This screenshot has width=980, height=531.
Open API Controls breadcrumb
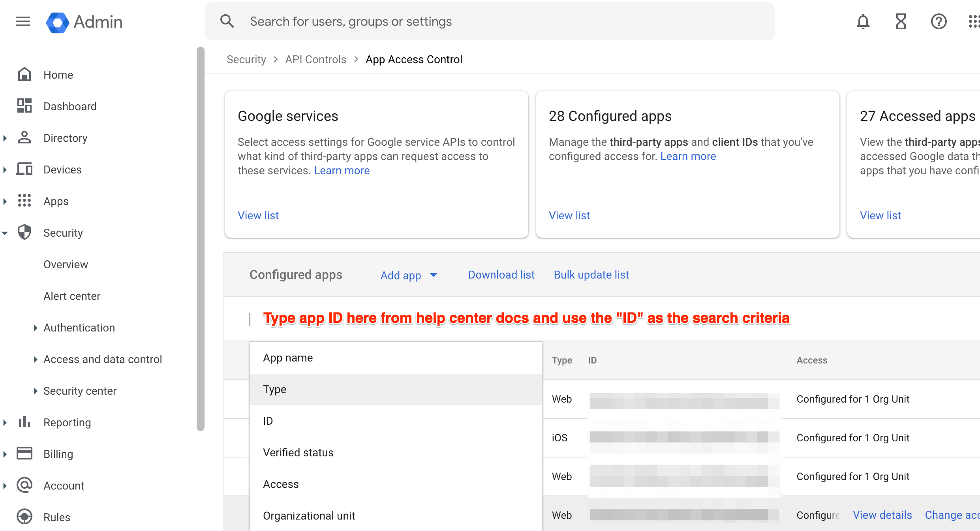[315, 59]
